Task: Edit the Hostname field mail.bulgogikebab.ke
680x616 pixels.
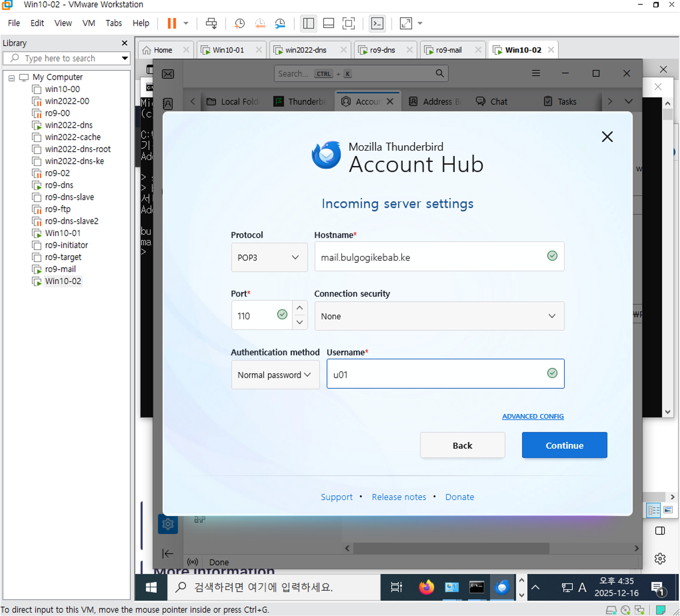Action: coord(439,257)
